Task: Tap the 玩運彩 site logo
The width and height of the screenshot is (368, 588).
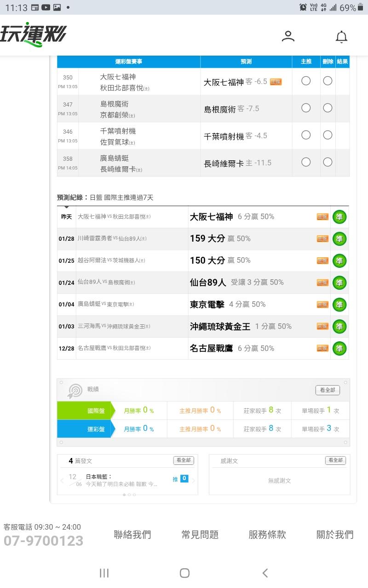Action: click(x=33, y=34)
